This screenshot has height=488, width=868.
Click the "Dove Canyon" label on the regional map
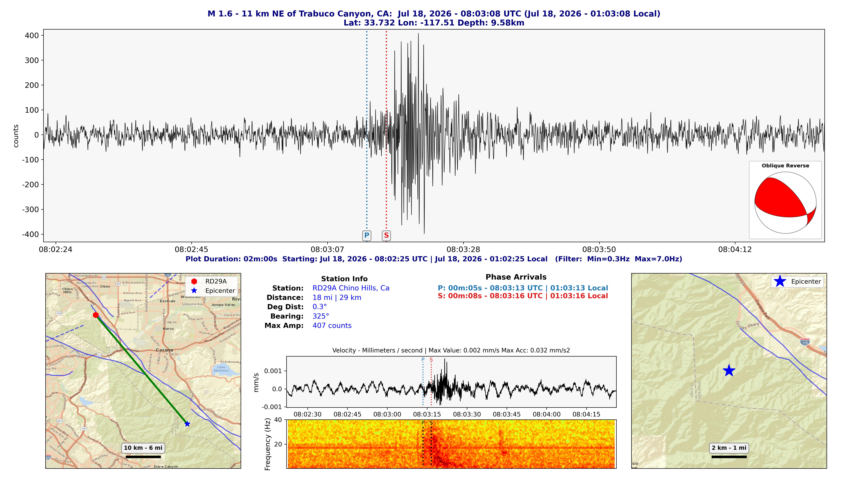(x=166, y=466)
